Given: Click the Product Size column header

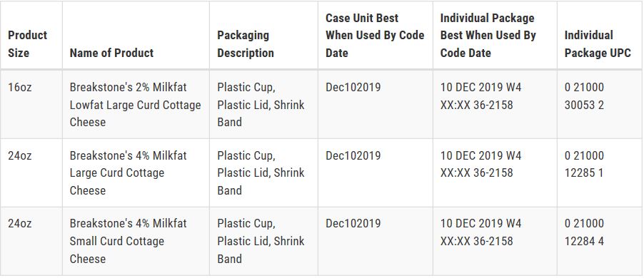Looking at the screenshot, I should click(28, 44).
